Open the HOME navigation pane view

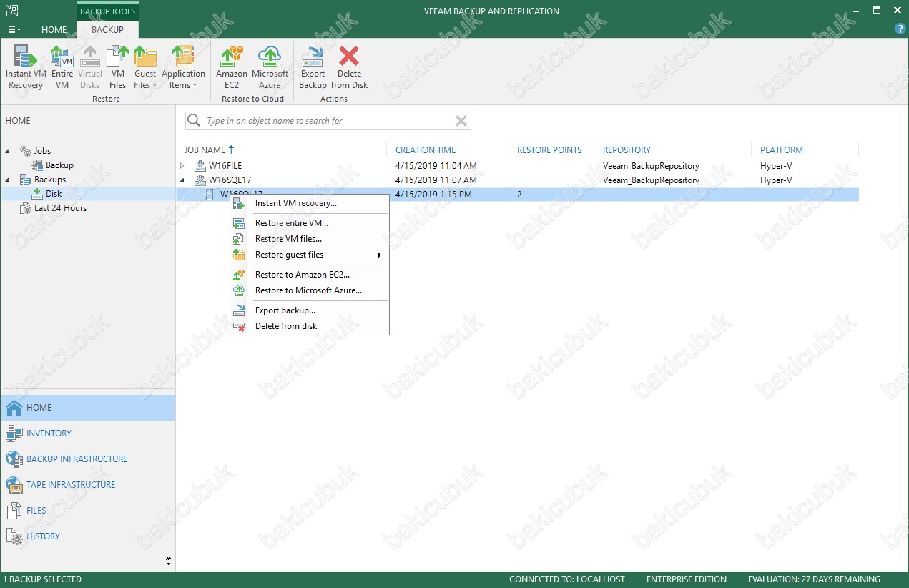coord(87,408)
